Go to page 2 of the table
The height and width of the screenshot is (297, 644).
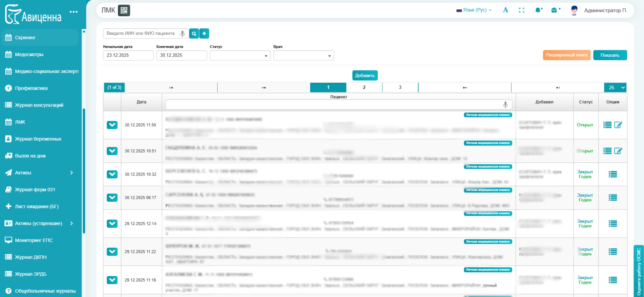click(x=364, y=87)
